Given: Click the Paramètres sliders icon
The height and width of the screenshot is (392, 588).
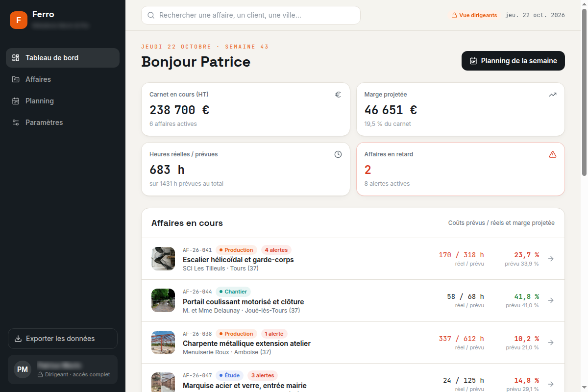Looking at the screenshot, I should [16, 122].
